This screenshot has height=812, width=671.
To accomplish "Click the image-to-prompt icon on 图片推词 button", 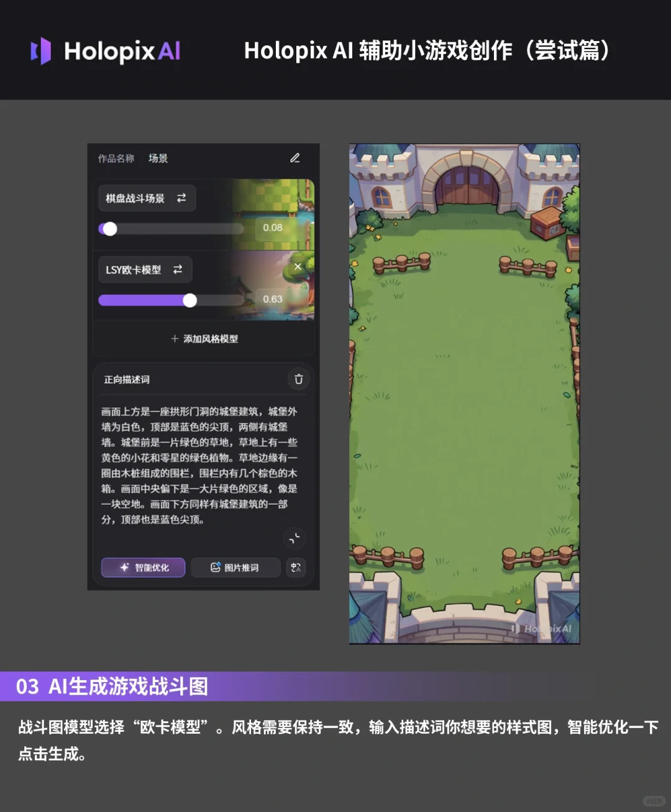I will (214, 568).
